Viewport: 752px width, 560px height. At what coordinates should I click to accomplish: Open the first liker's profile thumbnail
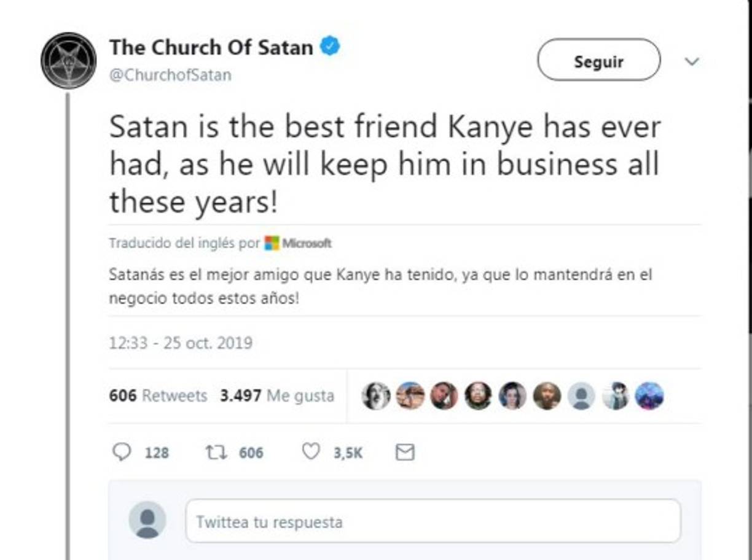coord(377,395)
